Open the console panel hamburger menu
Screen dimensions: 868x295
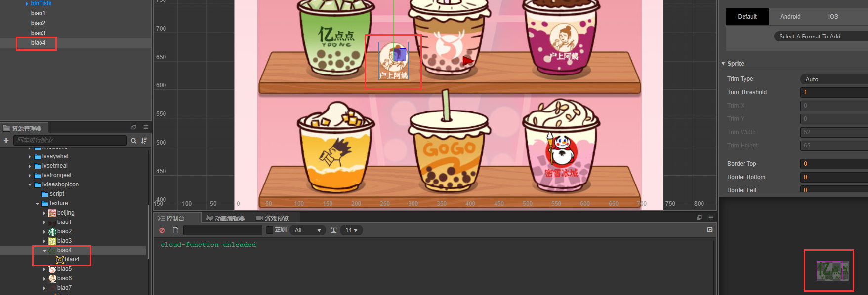pyautogui.click(x=711, y=218)
